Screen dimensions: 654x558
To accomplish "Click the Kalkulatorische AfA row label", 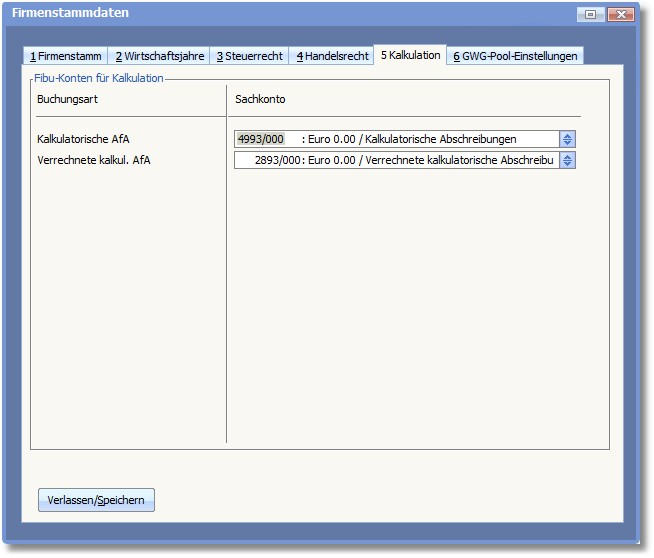I will coord(83,139).
